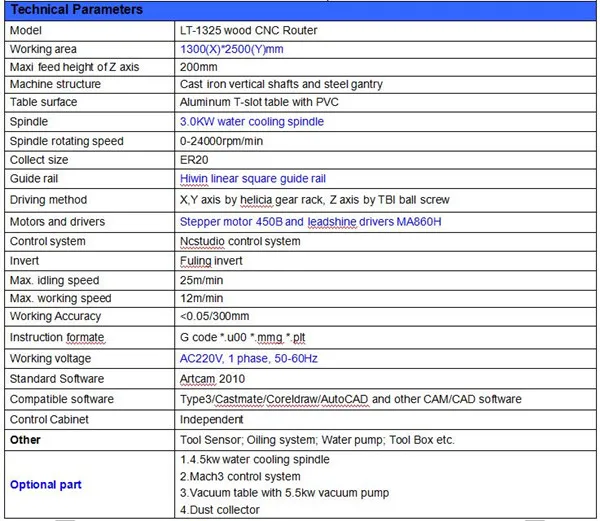Select the 'Machine structure' label
600x521 pixels.
[55, 84]
